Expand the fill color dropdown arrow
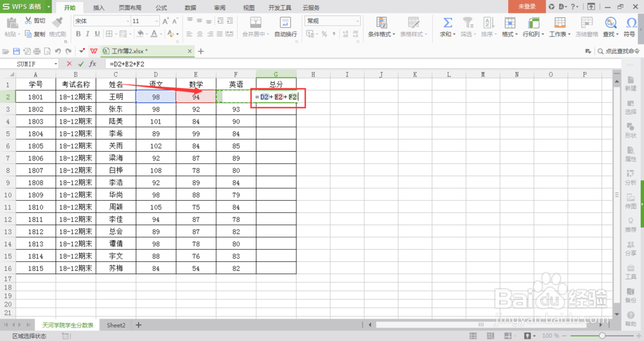Image resolution: width=644 pixels, height=341 pixels. coord(147,34)
